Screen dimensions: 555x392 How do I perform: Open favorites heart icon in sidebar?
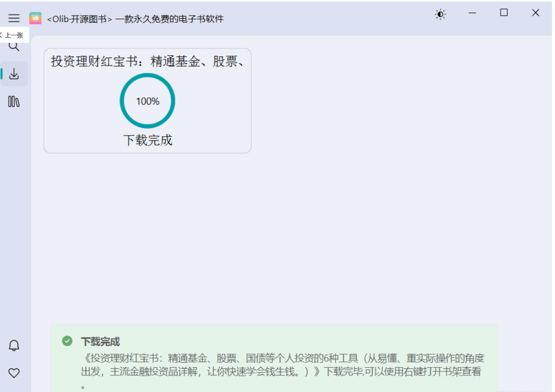tap(14, 373)
